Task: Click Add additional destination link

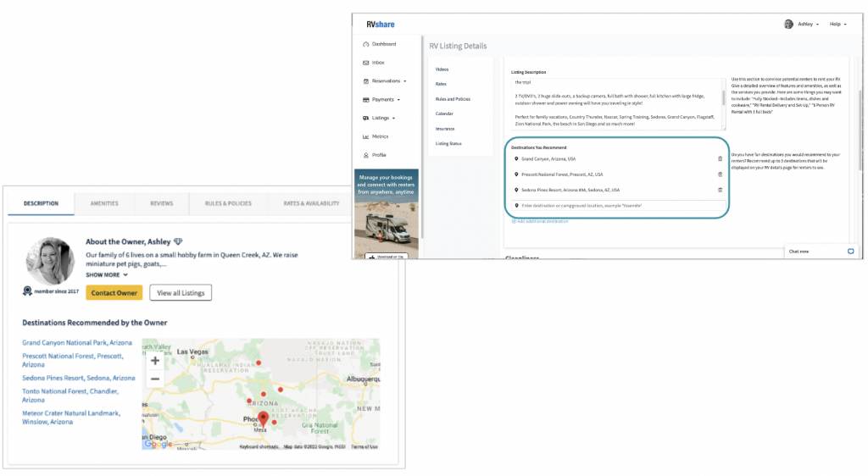Action: click(542, 221)
